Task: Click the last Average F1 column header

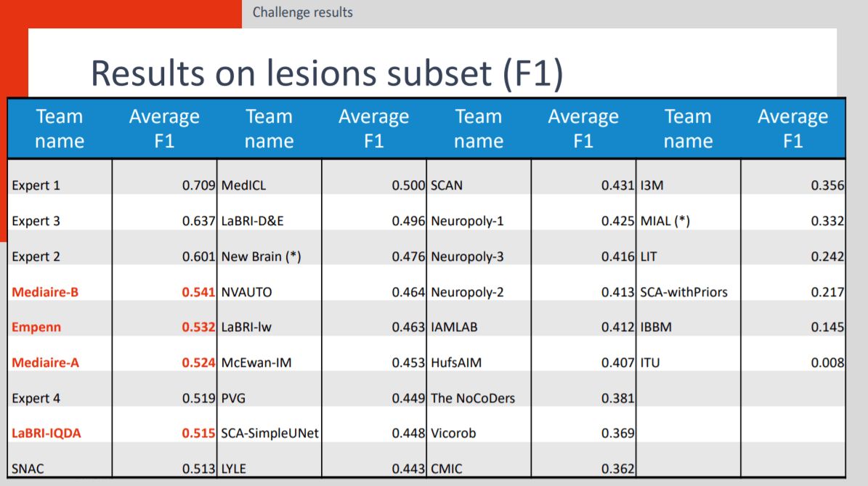Action: coord(792,129)
